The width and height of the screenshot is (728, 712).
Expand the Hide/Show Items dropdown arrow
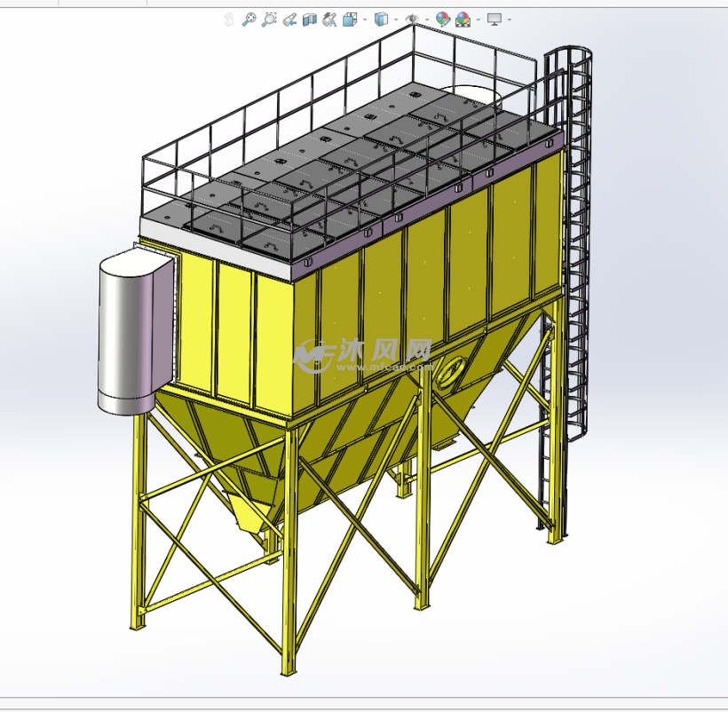click(427, 20)
